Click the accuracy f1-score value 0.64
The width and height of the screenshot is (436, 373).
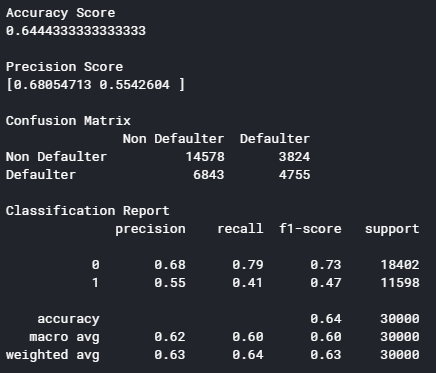tap(326, 319)
